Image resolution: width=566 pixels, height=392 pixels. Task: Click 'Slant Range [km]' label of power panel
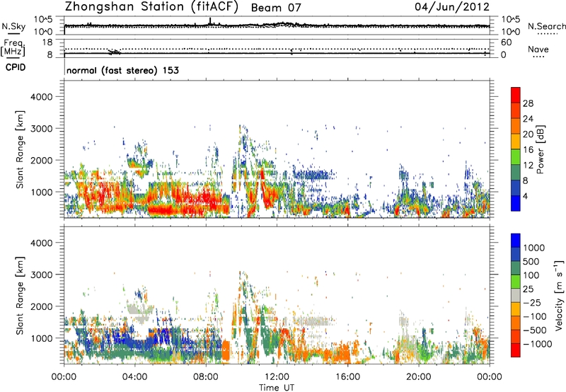point(20,149)
